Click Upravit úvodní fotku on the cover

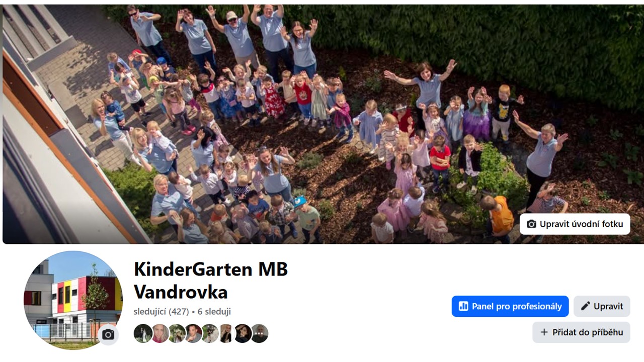coord(575,224)
